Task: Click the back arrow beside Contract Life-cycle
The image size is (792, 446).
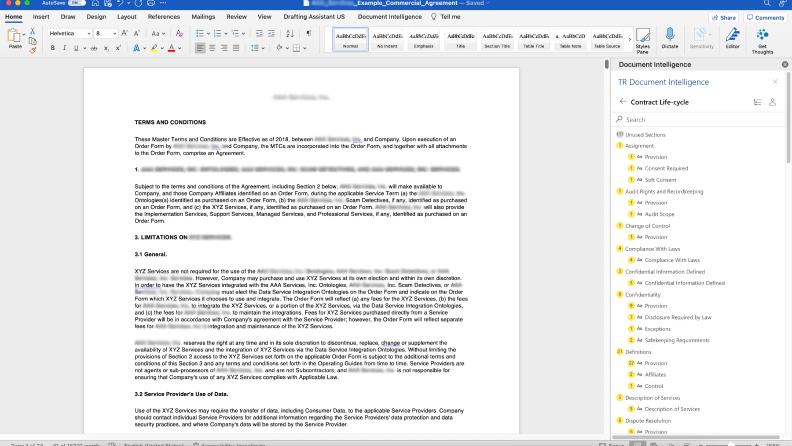Action: [x=623, y=102]
